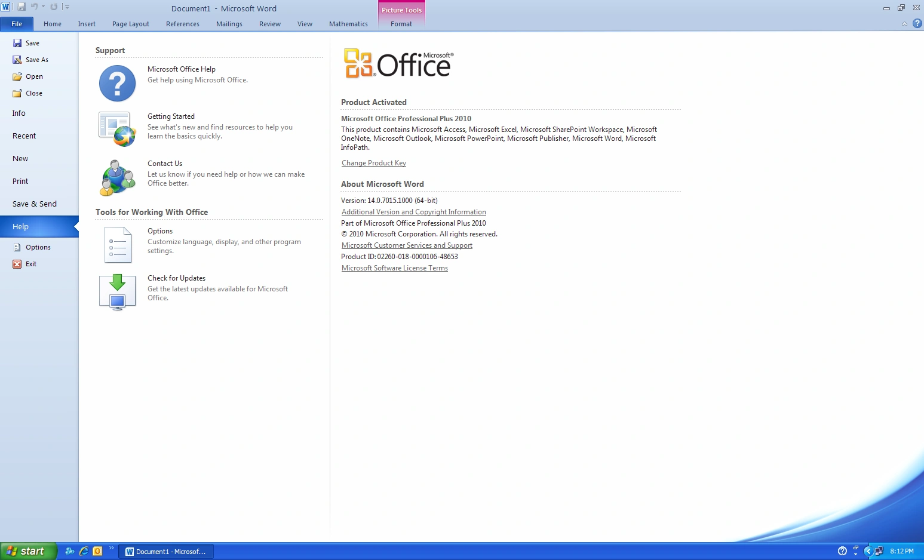
Task: Open Microsoft Office Help via the question mark icon
Action: (117, 83)
